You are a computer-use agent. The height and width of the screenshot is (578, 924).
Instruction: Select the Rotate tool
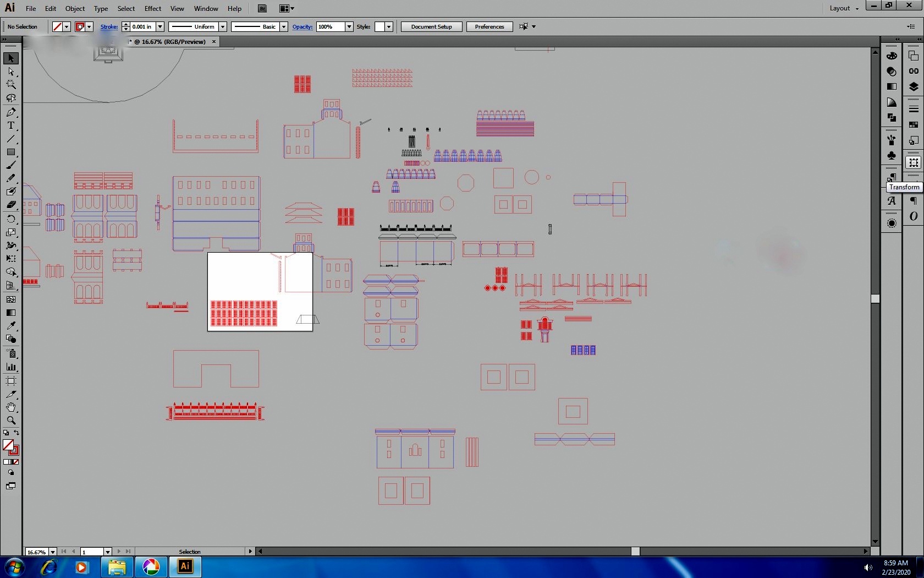(x=11, y=219)
